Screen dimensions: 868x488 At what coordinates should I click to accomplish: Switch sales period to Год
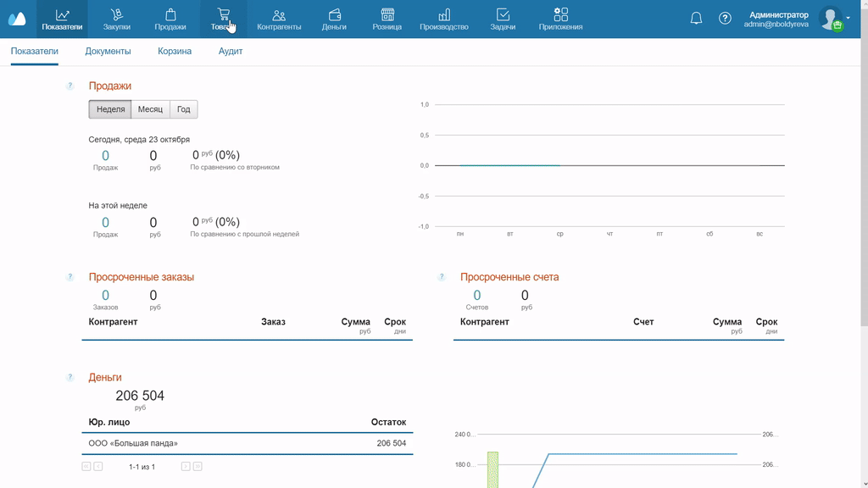click(x=183, y=109)
